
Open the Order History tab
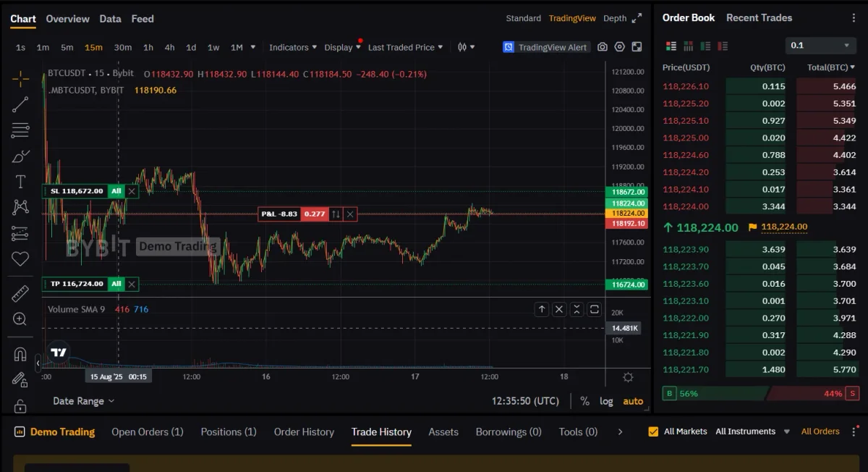(304, 432)
